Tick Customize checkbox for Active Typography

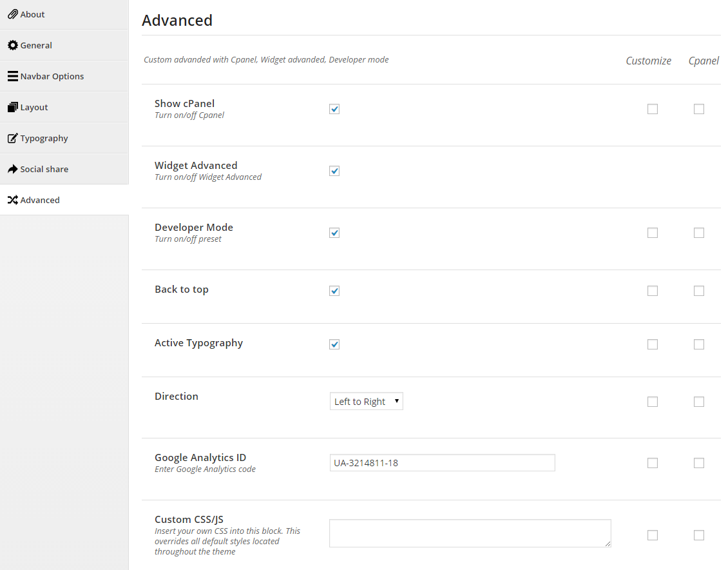(653, 344)
